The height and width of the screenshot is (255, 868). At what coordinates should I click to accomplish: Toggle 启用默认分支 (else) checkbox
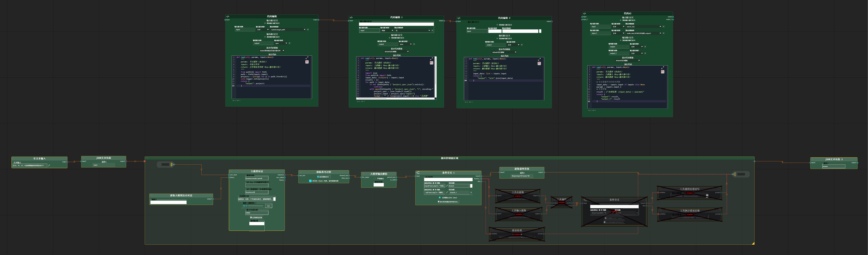pyautogui.click(x=440, y=198)
